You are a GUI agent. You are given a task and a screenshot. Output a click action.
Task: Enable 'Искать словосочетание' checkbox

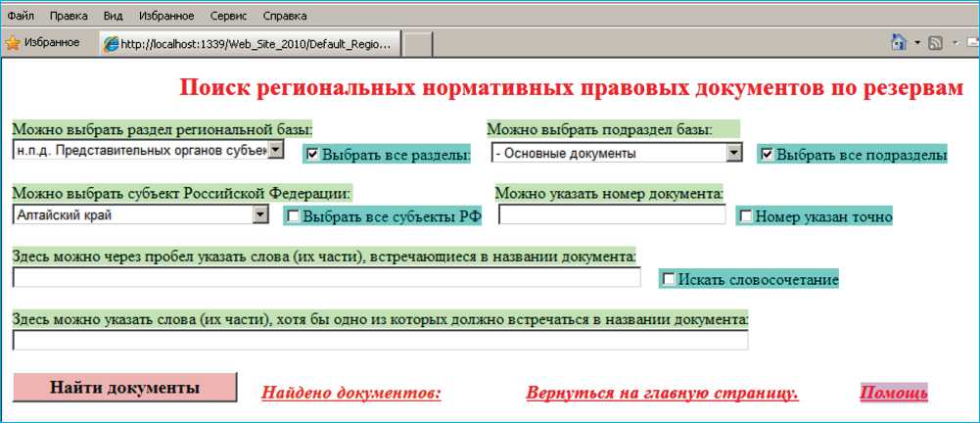[x=669, y=278]
